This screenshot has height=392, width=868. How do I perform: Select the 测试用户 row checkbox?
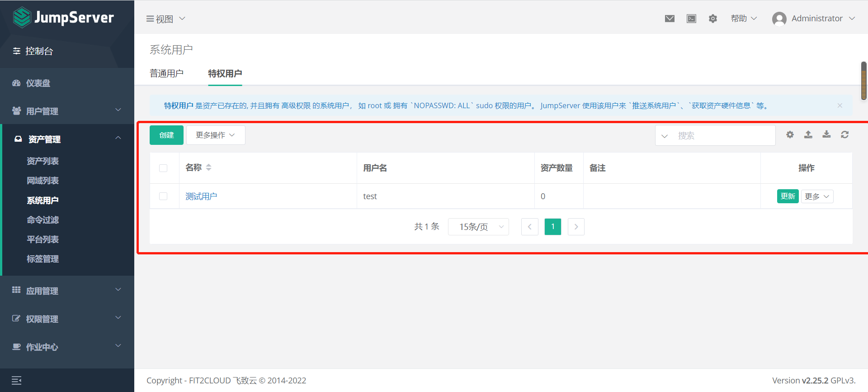click(163, 196)
